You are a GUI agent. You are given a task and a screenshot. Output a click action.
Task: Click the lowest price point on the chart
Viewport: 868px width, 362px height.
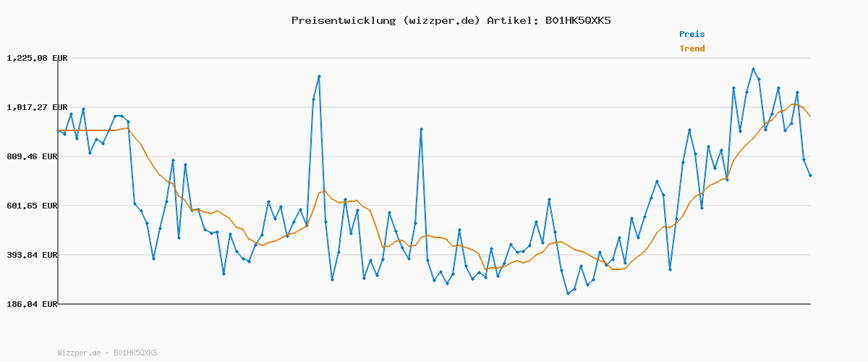click(x=568, y=293)
